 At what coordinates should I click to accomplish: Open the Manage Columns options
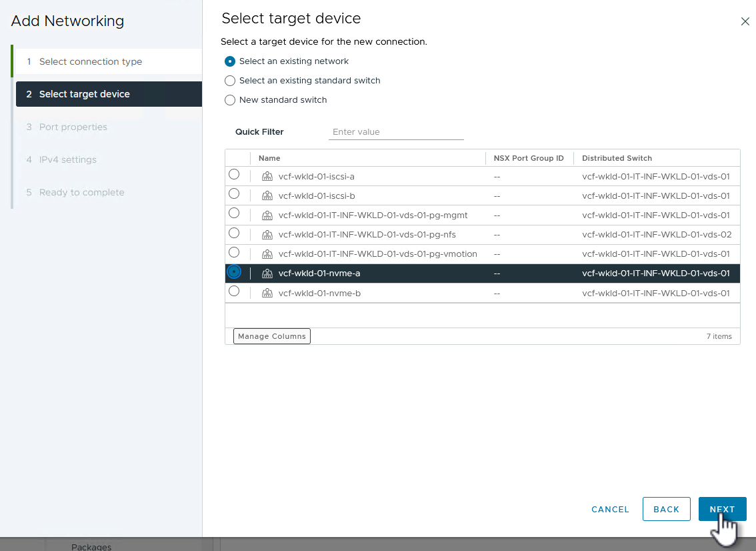tap(272, 336)
